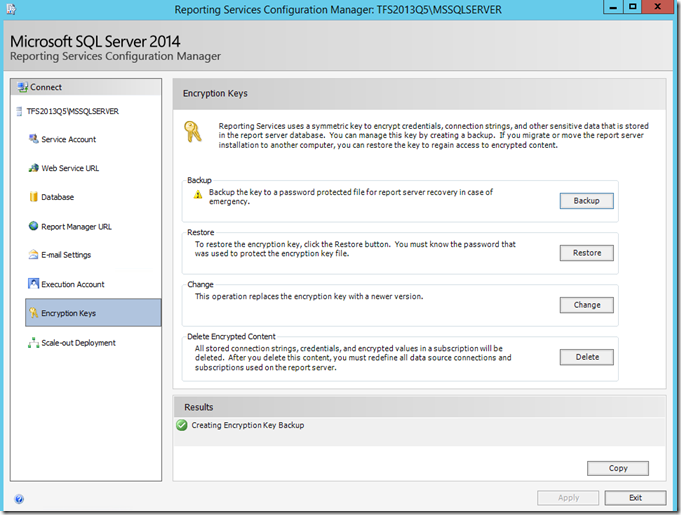Select the TFS2013Q5\MSSQLSERVER server name
The height and width of the screenshot is (515, 681).
pos(73,112)
